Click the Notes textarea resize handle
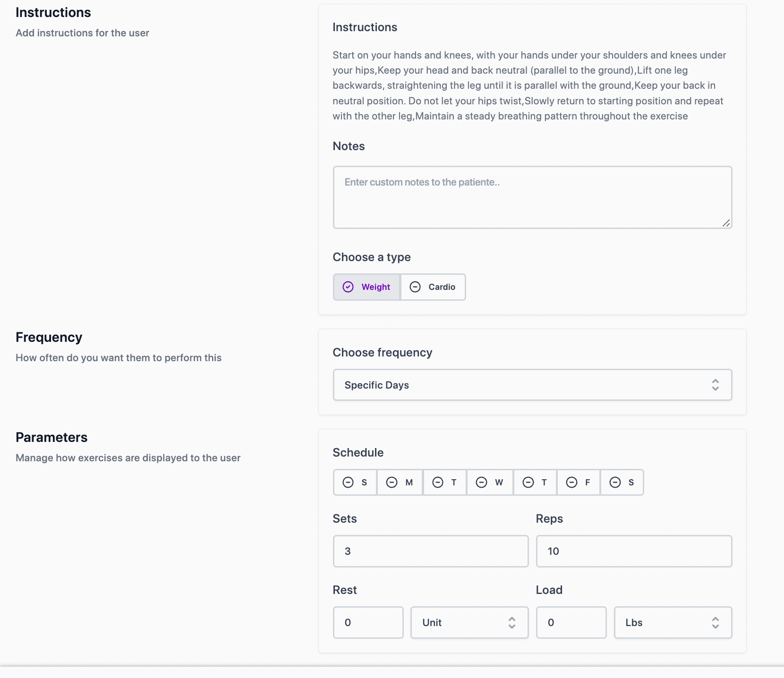This screenshot has width=784, height=678. (726, 223)
